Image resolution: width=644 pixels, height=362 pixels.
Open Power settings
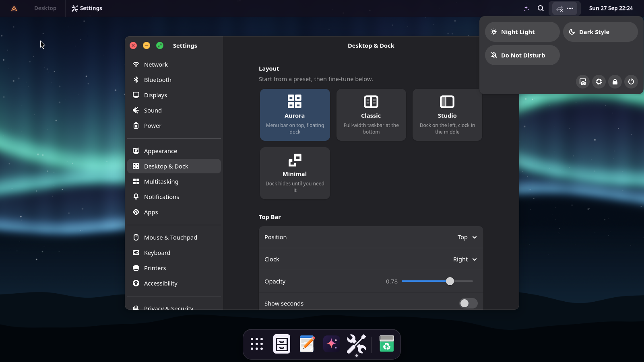174,125
